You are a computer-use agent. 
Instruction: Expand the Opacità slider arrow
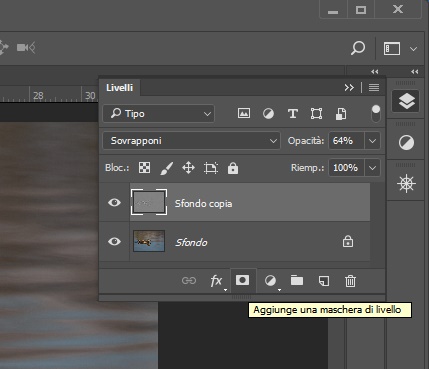point(372,141)
